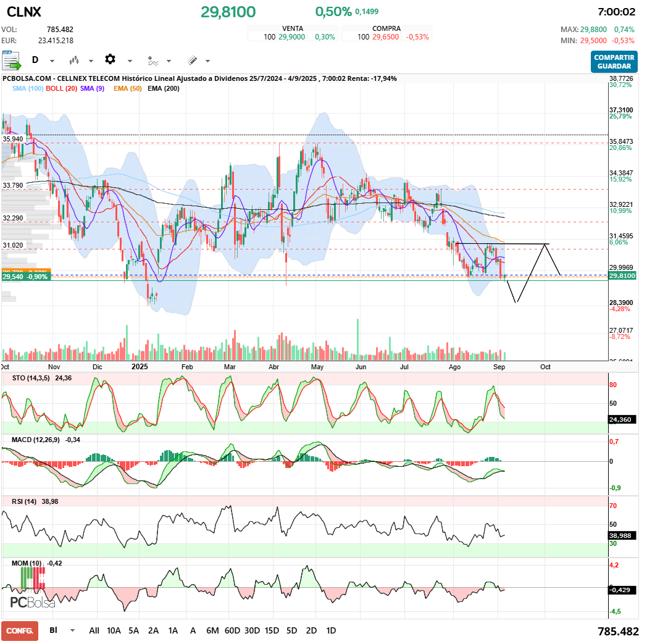The image size is (647, 644).
Task: Expand the indicators dropdown arrow
Action: pos(169,61)
